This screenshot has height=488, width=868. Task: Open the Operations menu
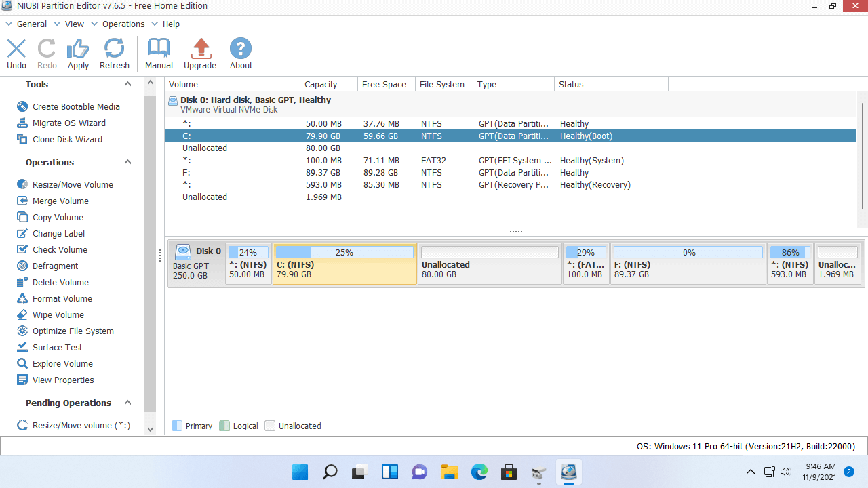coord(123,24)
